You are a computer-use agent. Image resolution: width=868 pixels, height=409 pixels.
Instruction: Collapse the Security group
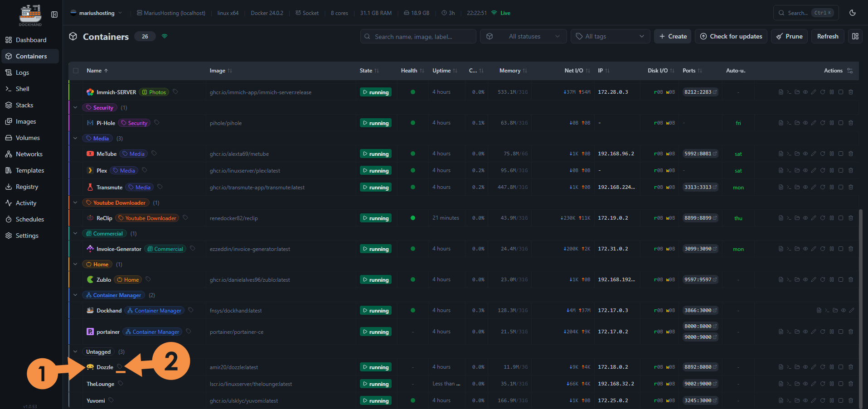[x=75, y=107]
